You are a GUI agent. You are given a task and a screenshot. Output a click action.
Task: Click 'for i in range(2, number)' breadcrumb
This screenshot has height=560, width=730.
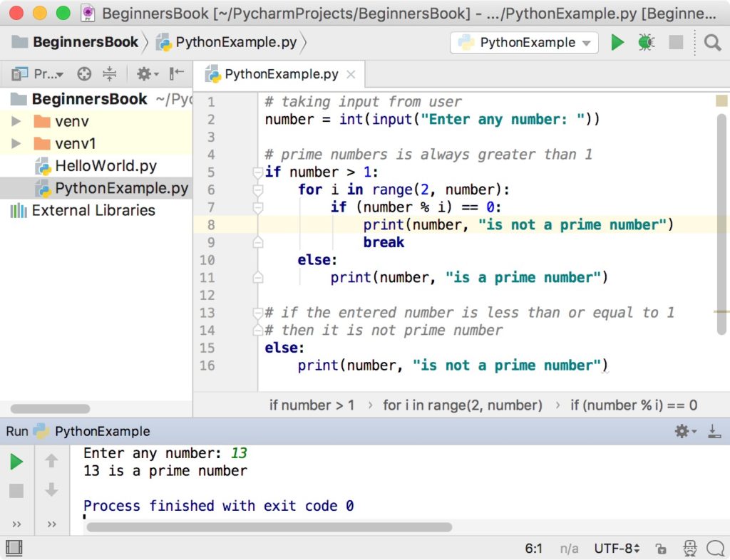(462, 405)
